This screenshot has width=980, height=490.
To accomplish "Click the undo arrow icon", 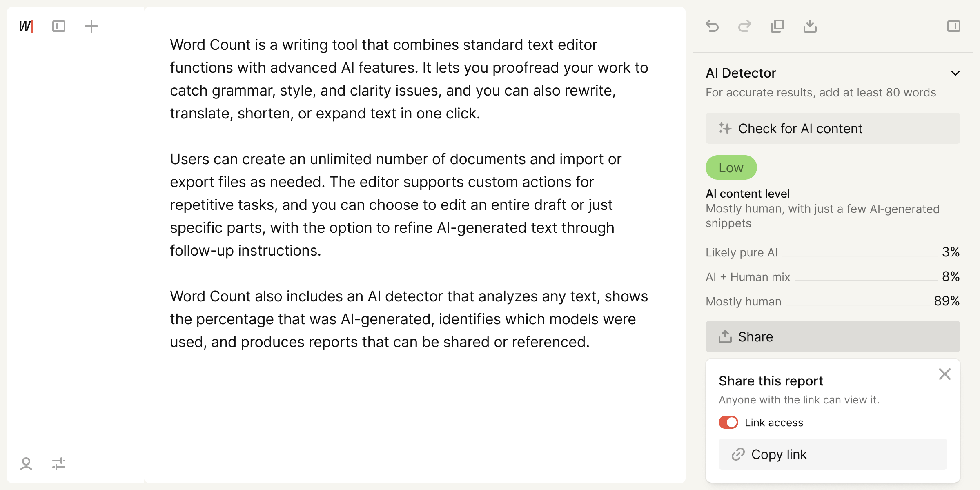I will 712,27.
